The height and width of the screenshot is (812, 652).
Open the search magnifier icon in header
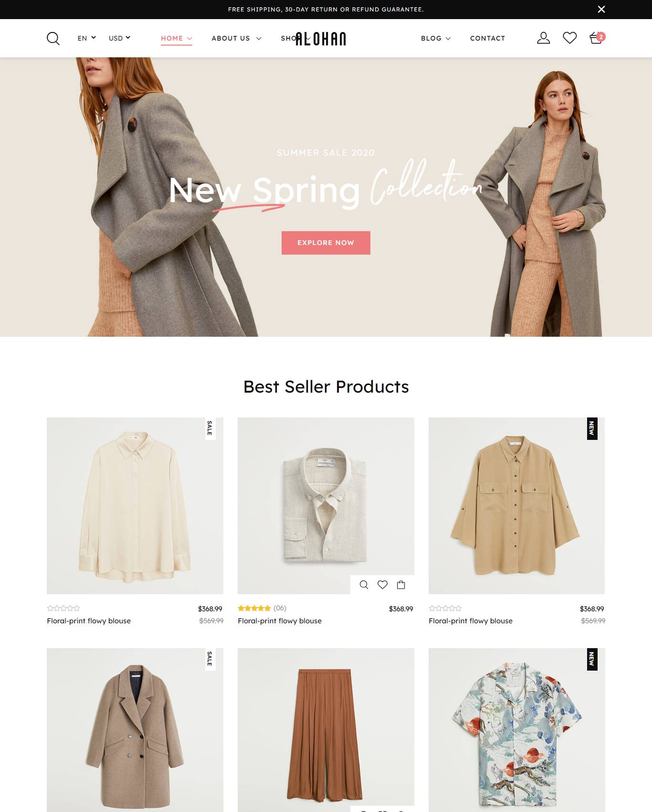[x=53, y=38]
